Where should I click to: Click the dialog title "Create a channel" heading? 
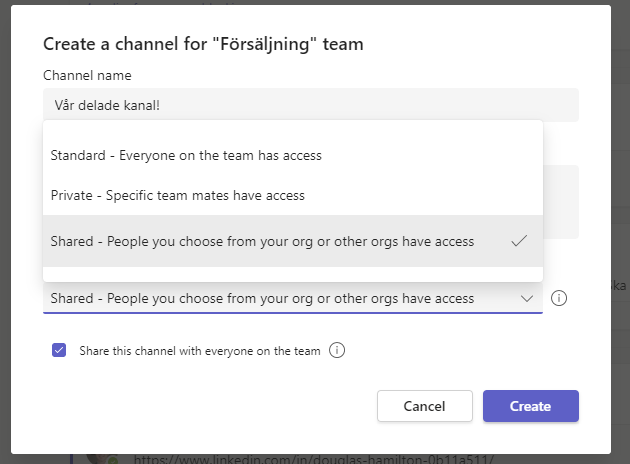[203, 44]
